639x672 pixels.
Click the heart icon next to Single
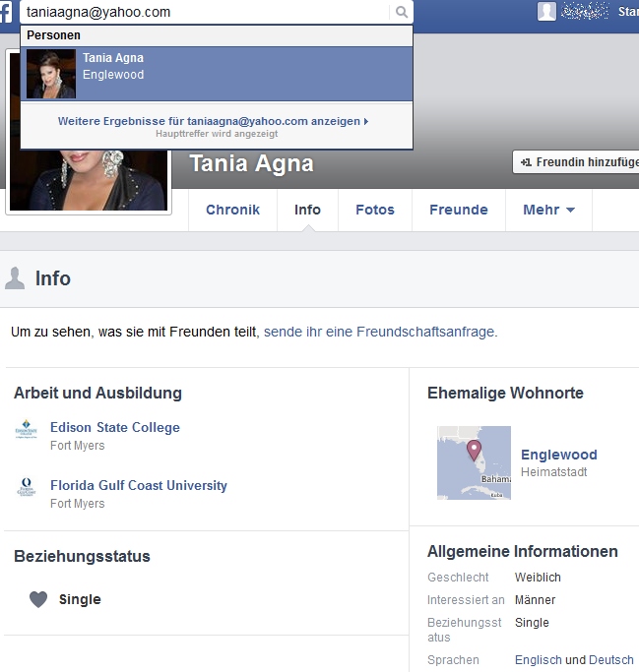coord(38,599)
